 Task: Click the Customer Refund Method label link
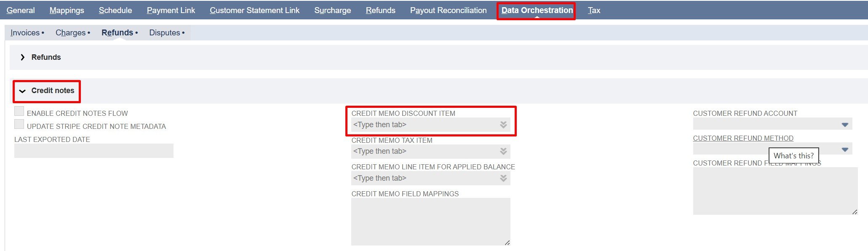(743, 138)
